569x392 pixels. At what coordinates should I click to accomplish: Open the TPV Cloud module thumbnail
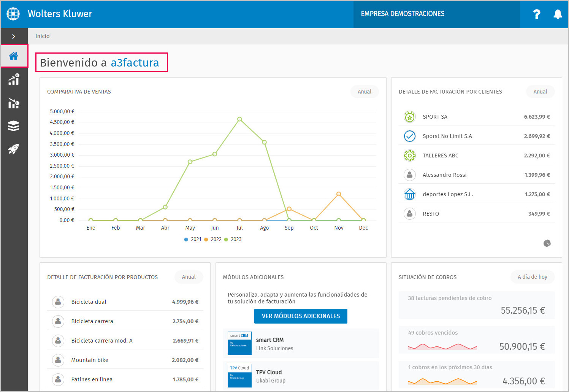[x=239, y=376]
